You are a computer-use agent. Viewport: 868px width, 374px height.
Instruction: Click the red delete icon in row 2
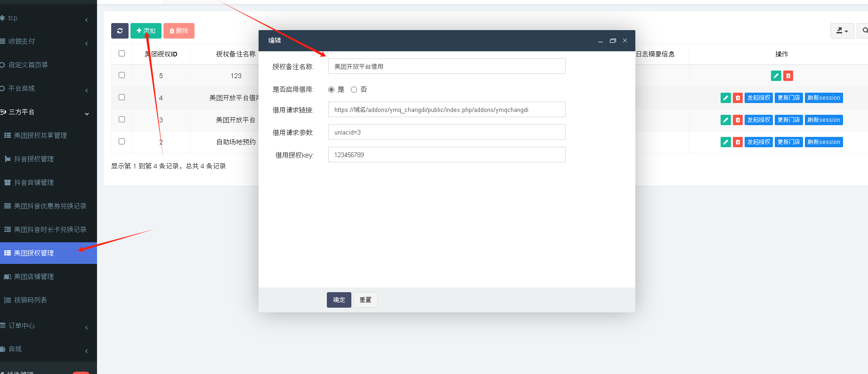738,142
